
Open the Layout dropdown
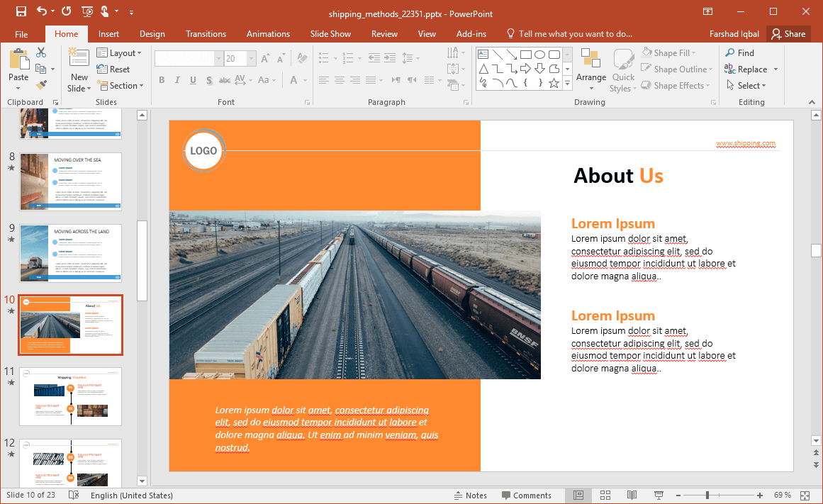119,53
